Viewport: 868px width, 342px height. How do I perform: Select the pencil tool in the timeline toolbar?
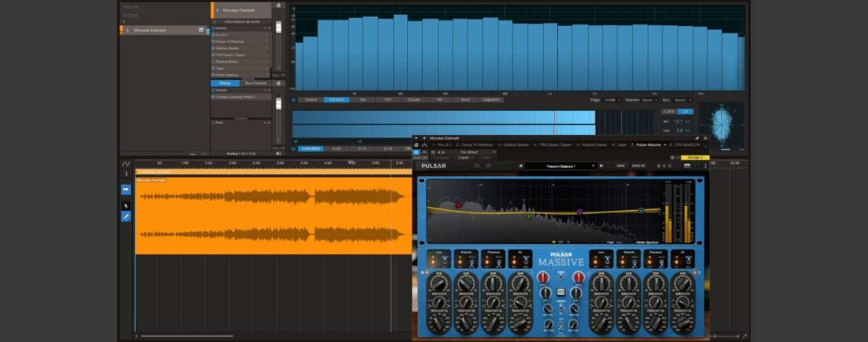click(x=125, y=215)
